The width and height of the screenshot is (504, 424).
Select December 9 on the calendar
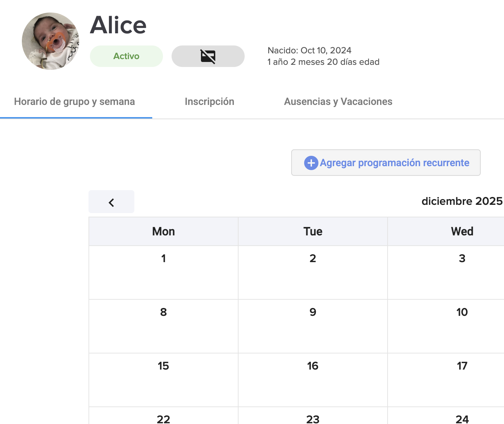(x=313, y=326)
